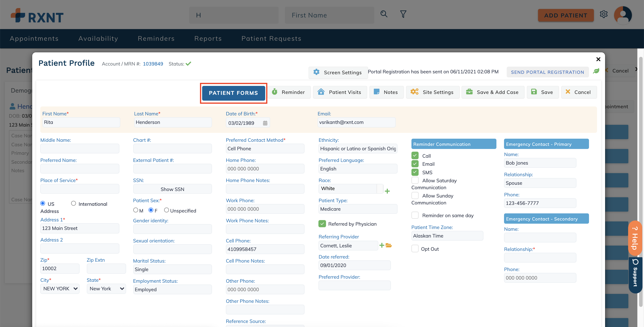644x327 pixels.
Task: Click the Zip field showing 10002
Action: 60,268
